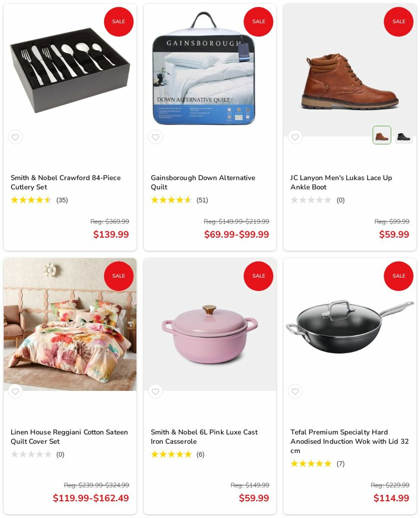
Task: Open Smith & Nobel Crawford 84-Piece Cutlery Set
Action: [x=66, y=182]
